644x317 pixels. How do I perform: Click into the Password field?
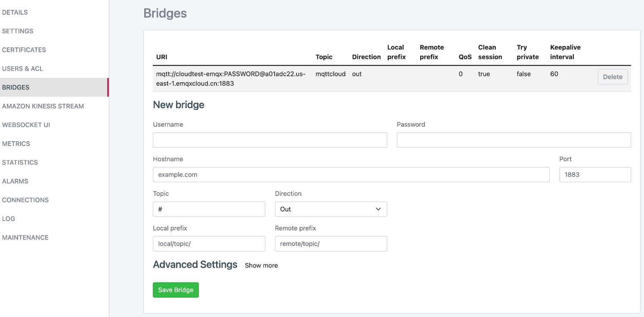pyautogui.click(x=514, y=140)
